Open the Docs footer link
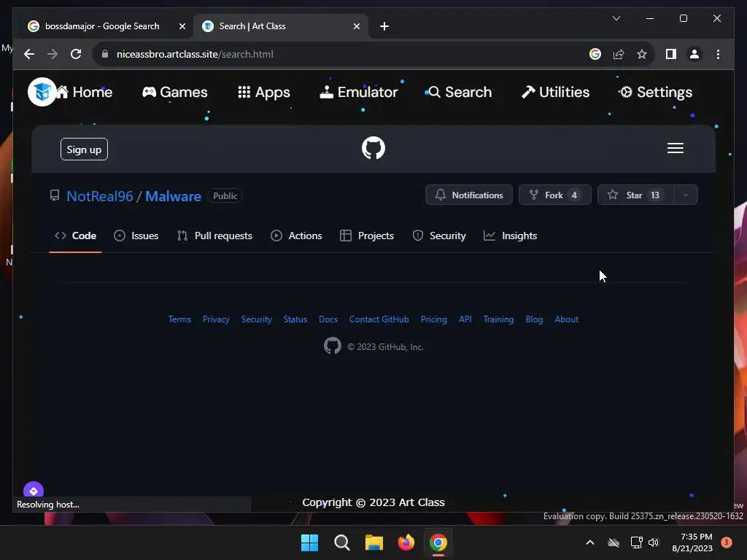 328,319
